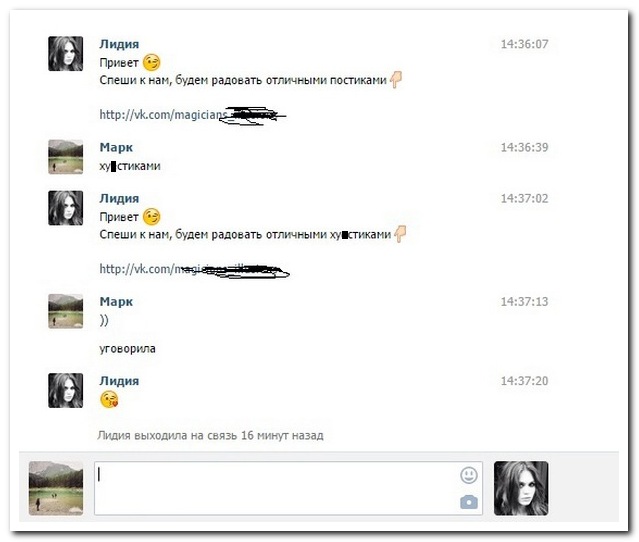Click the Лидия name link at 14:36:07
This screenshot has width=639, height=542.
pos(119,44)
